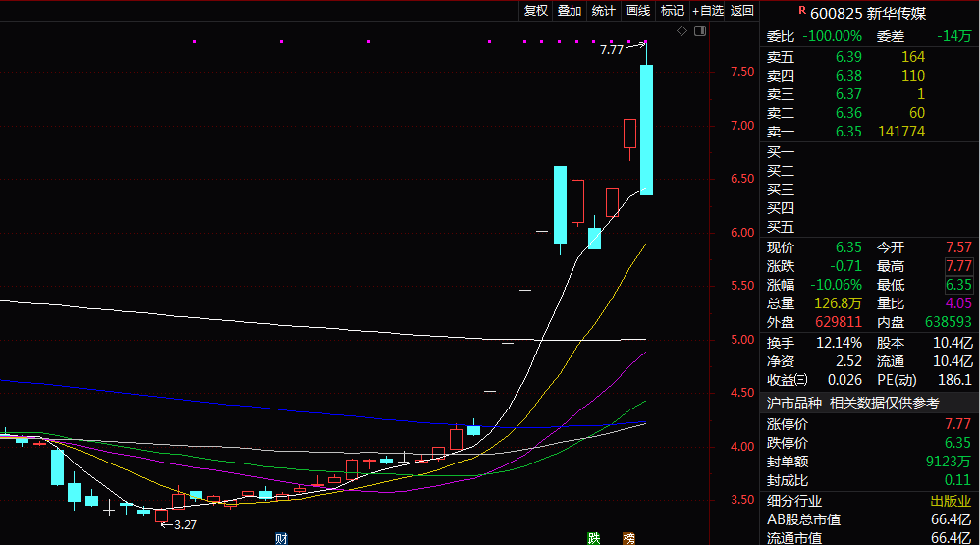The width and height of the screenshot is (980, 545).
Task: Click the 7.77 high price label on the chart
Action: 612,49
